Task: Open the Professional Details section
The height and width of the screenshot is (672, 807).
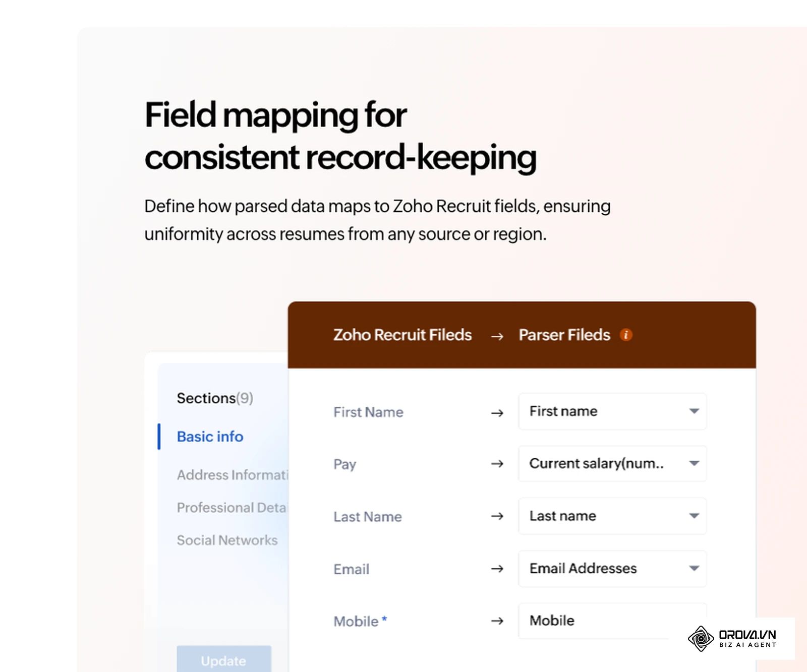Action: [x=232, y=508]
